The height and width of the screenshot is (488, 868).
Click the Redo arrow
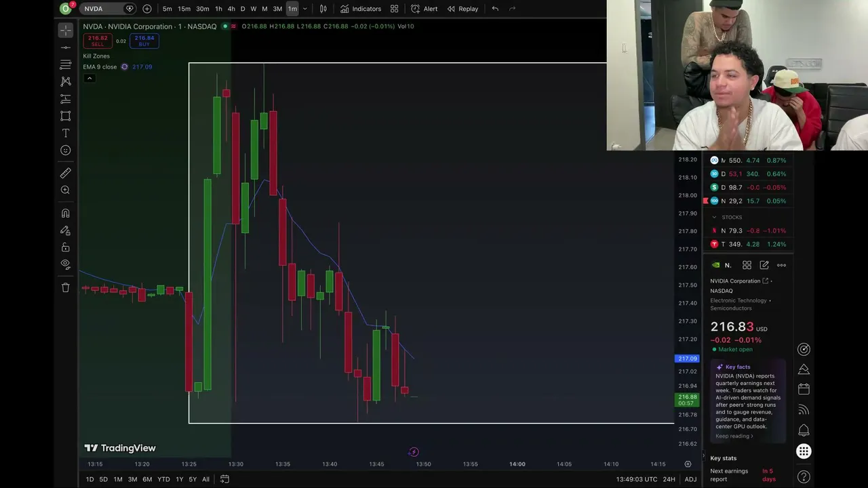pyautogui.click(x=512, y=9)
